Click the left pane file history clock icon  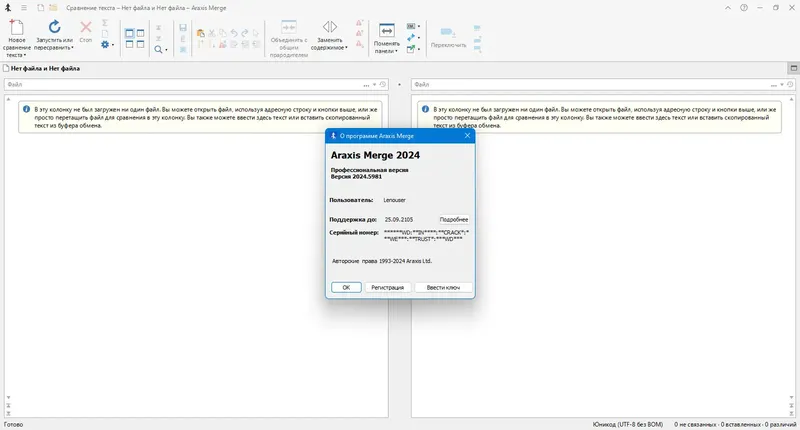click(383, 85)
